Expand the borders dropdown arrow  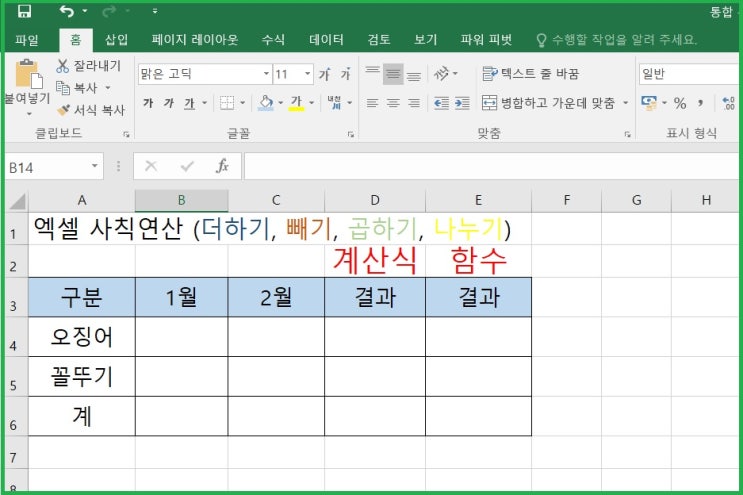coord(243,103)
